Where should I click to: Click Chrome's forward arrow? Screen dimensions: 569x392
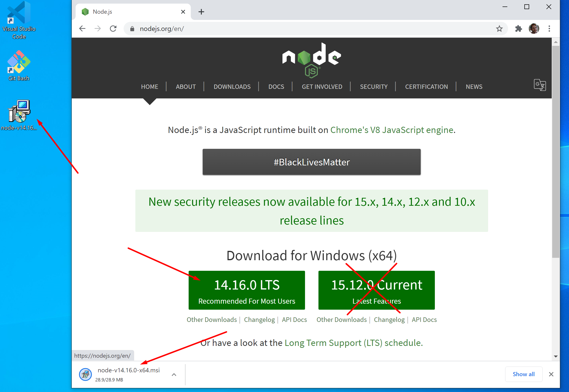[98, 29]
